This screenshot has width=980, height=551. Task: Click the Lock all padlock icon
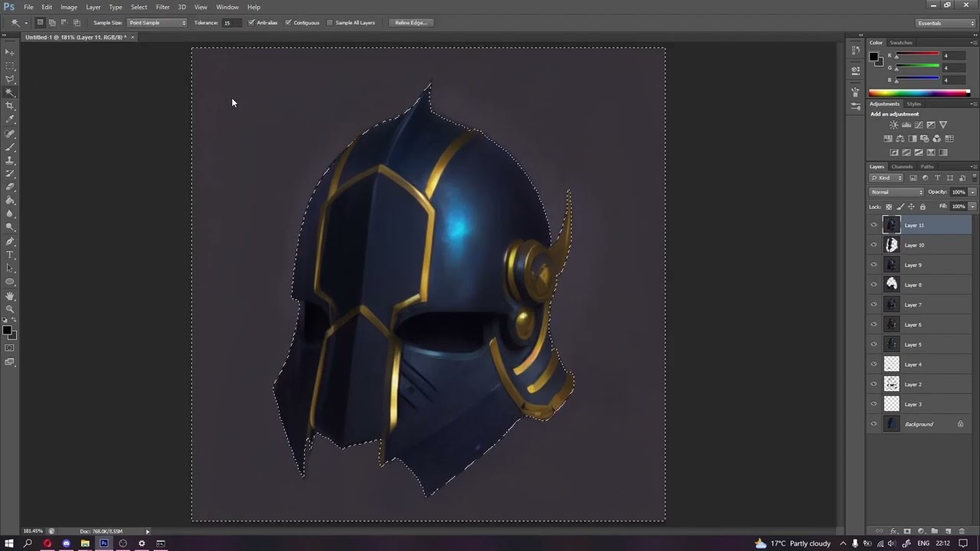click(923, 207)
